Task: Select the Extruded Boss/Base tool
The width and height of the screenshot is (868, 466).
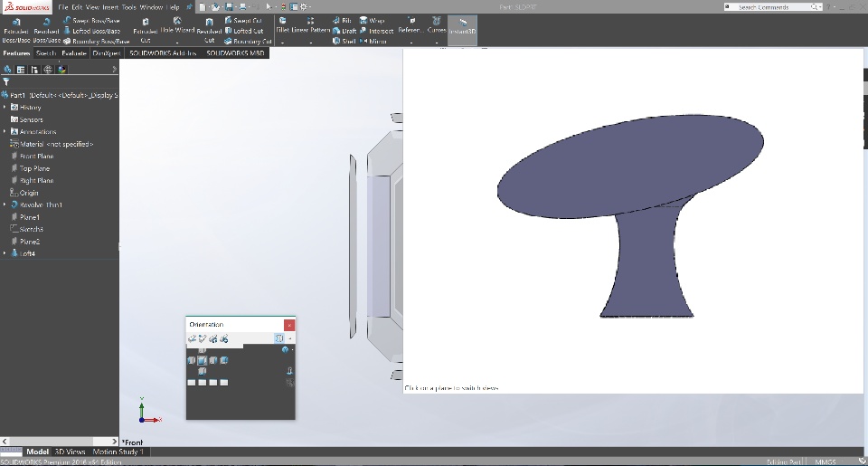Action: [x=16, y=31]
